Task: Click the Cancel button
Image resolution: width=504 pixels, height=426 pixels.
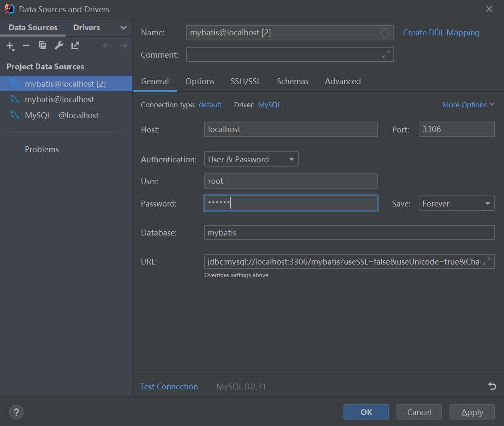Action: pyautogui.click(x=419, y=412)
